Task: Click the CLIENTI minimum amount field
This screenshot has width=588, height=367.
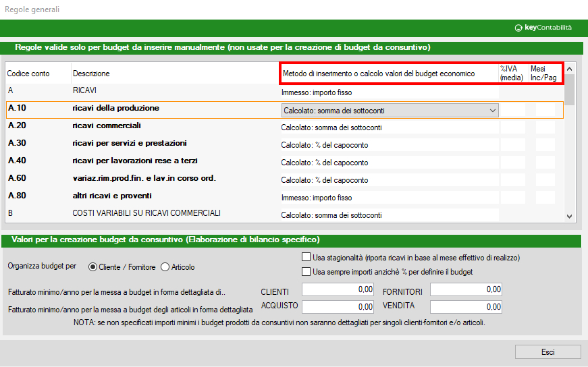Action: [x=338, y=289]
